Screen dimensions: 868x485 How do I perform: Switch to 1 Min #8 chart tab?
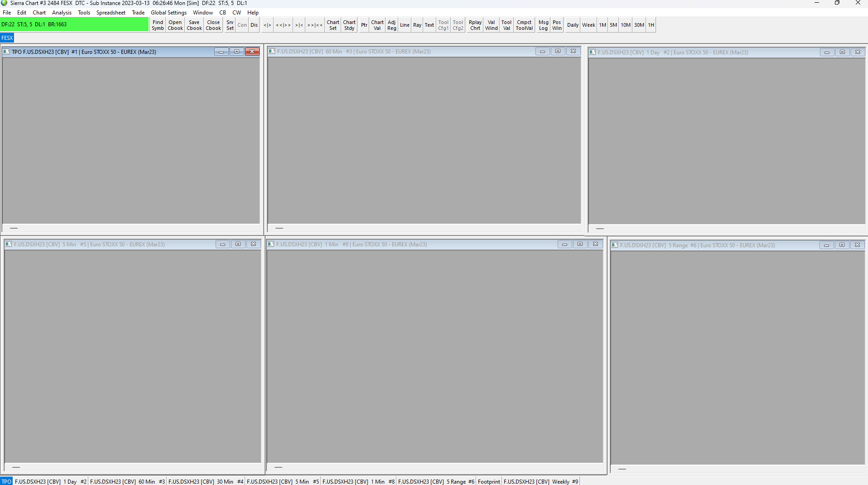(x=358, y=481)
